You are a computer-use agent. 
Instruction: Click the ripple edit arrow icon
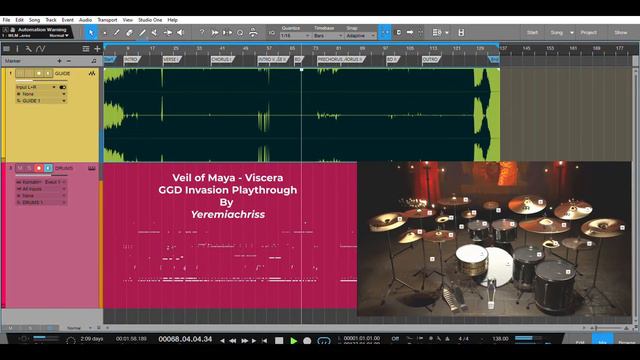409,33
